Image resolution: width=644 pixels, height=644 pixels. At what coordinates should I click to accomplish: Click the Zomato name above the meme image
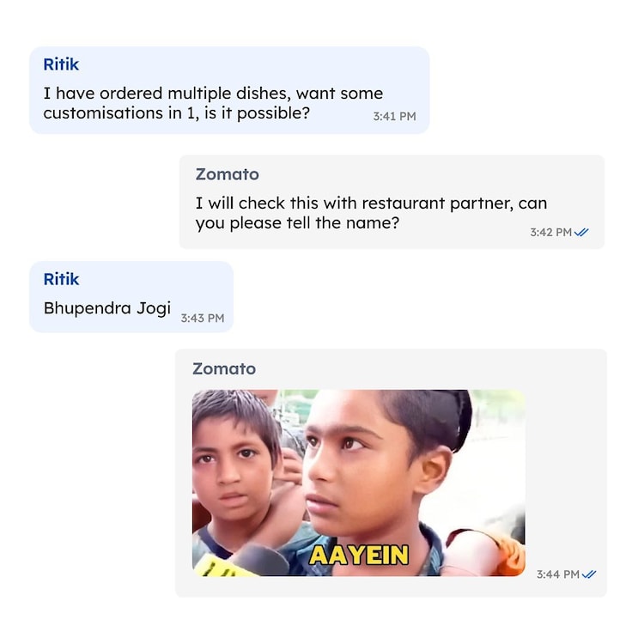click(x=224, y=369)
